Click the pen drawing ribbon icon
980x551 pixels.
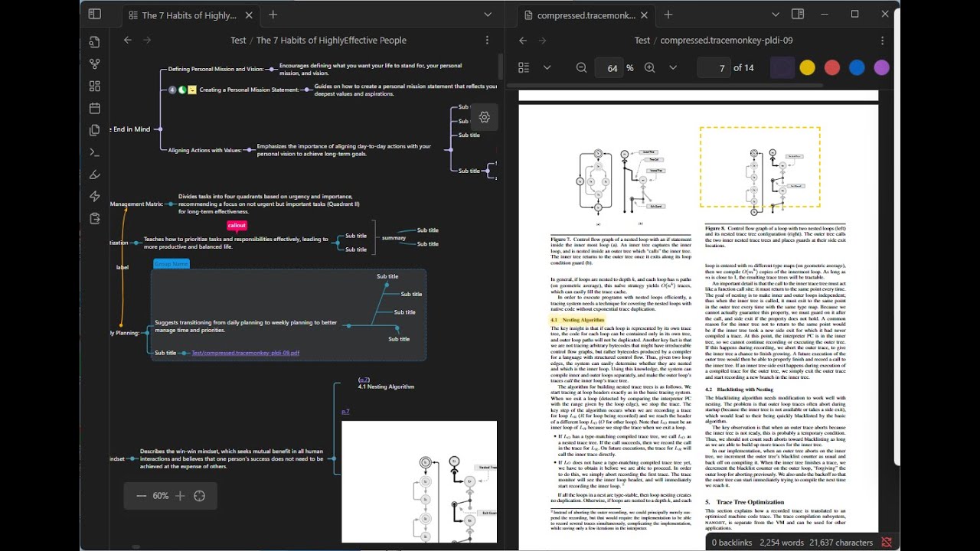pyautogui.click(x=95, y=174)
